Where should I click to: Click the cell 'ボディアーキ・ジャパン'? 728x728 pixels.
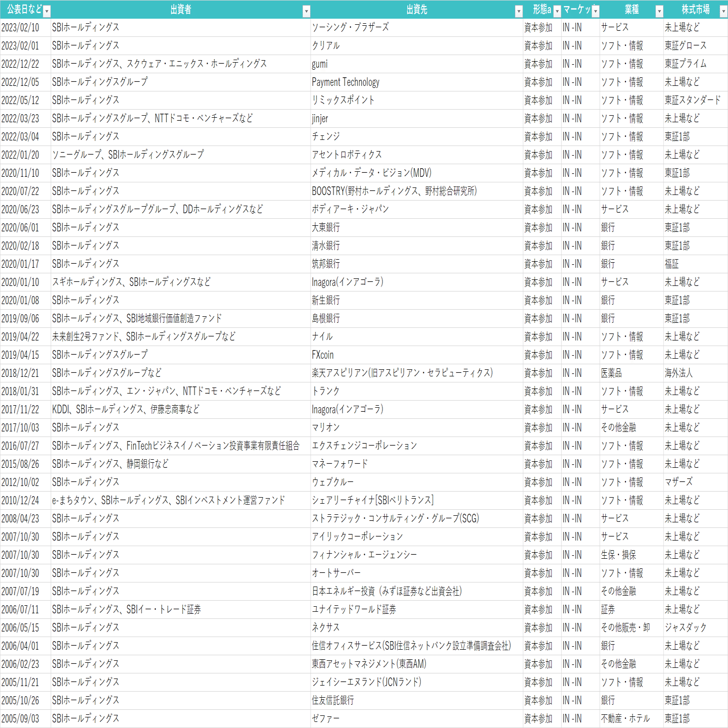(417, 210)
